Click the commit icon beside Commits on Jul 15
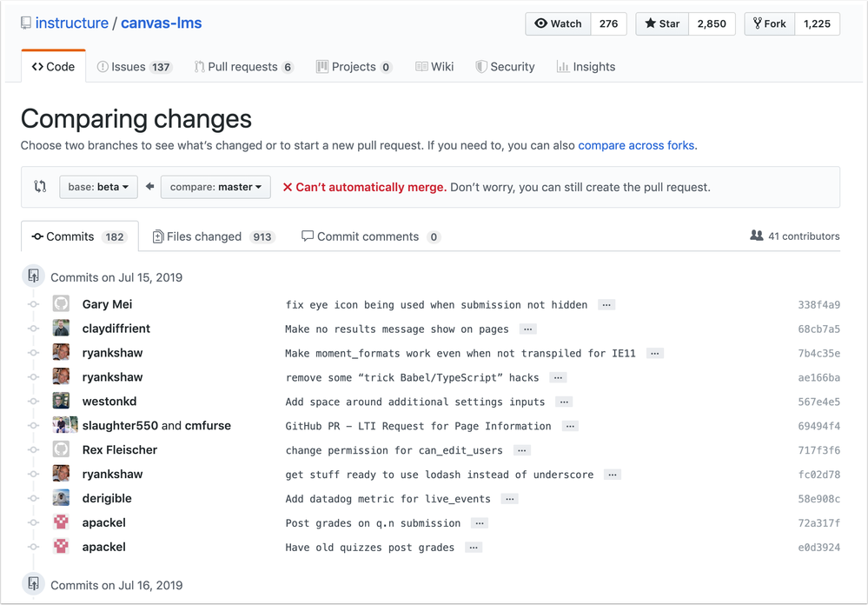The height and width of the screenshot is (605, 868). coord(32,276)
